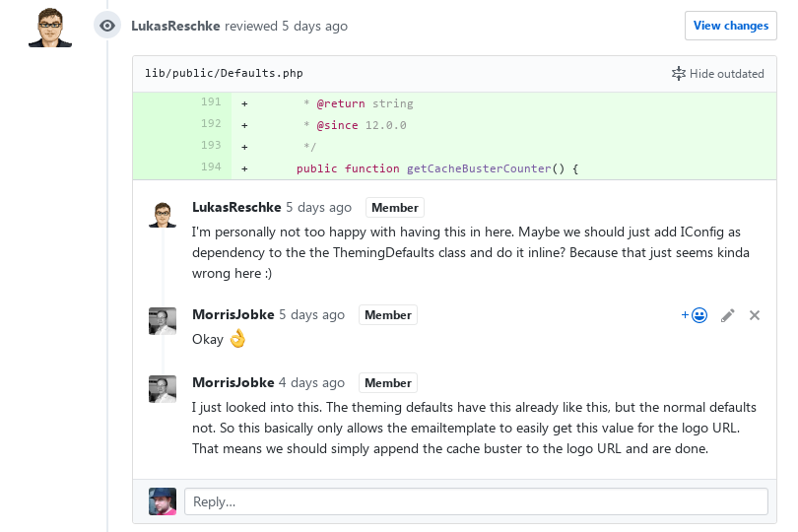Click MorrisJobke's avatar on the 4 days ago comment
Viewport: 798px width, 532px height.
click(x=163, y=389)
